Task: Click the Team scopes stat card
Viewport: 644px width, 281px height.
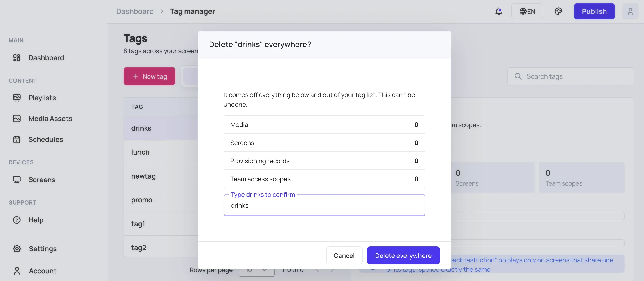Action: click(582, 178)
